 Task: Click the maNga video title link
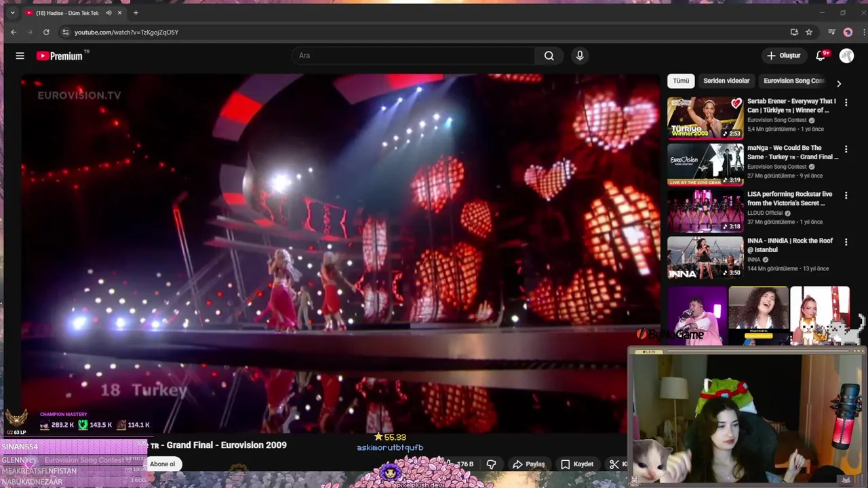tap(793, 152)
